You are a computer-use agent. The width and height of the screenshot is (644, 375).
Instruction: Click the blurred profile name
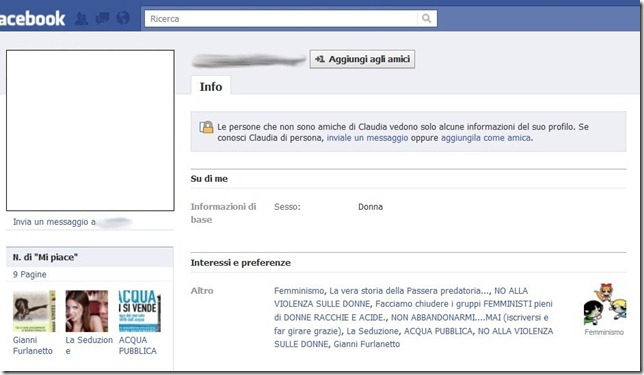tap(249, 60)
